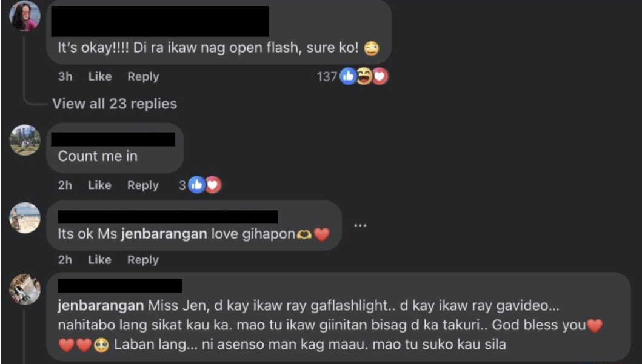Reply to the 'It's okay!!!!' comment

pos(143,76)
